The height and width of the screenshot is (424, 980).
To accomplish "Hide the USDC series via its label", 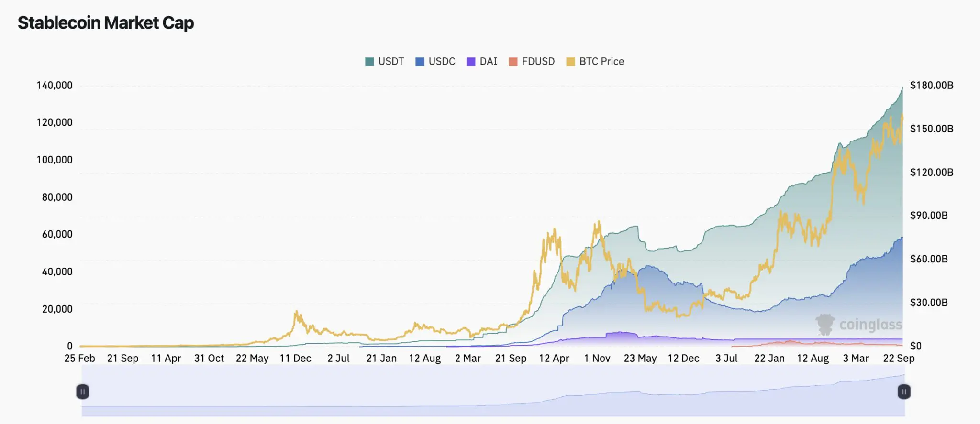I will pos(442,62).
